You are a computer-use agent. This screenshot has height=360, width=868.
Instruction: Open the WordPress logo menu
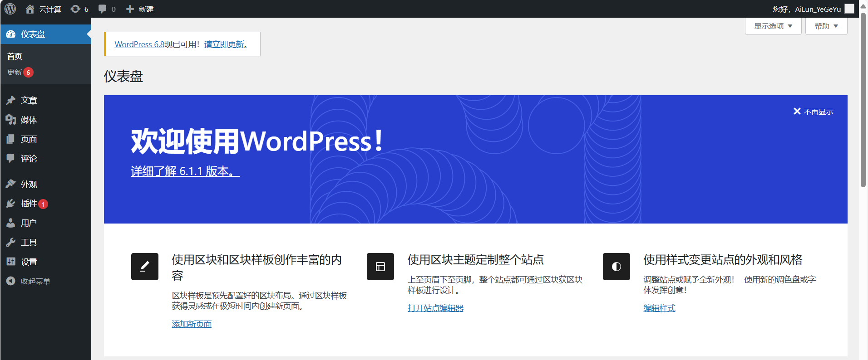tap(10, 9)
